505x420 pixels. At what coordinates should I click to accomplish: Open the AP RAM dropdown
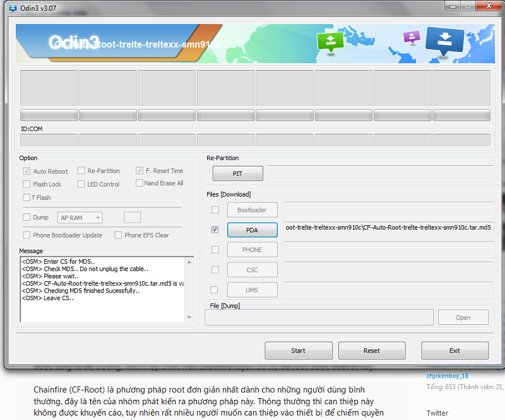coord(80,218)
